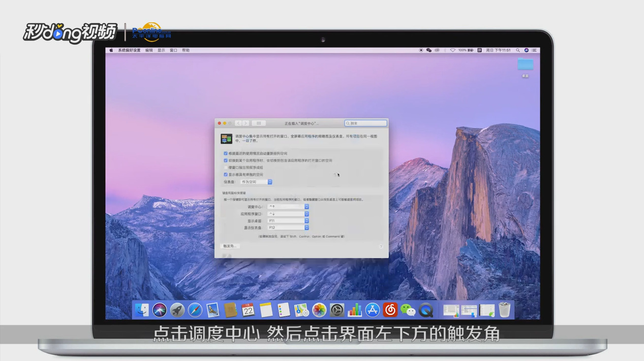The image size is (644, 361).
Task: Open the 系统偏好设置 menu
Action: click(x=129, y=50)
